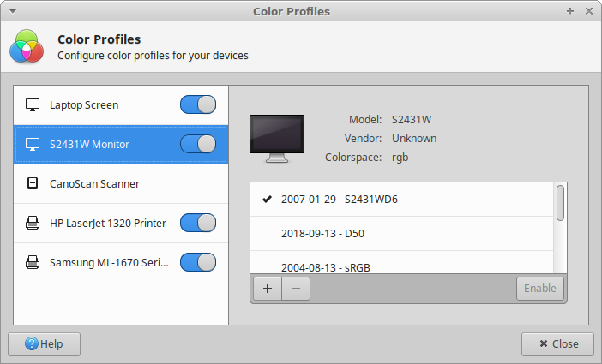602x364 pixels.
Task: Select the 2018-09-13 - D50 profile
Action: point(317,233)
